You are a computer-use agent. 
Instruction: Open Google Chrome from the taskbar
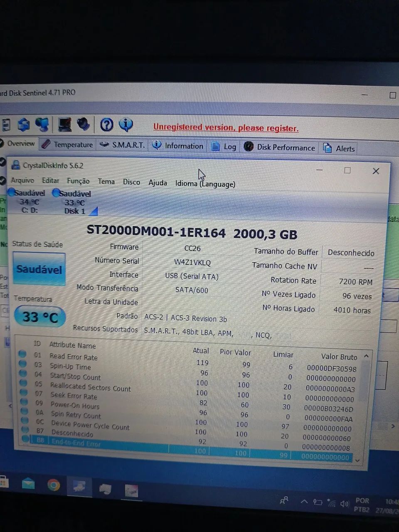click(53, 485)
